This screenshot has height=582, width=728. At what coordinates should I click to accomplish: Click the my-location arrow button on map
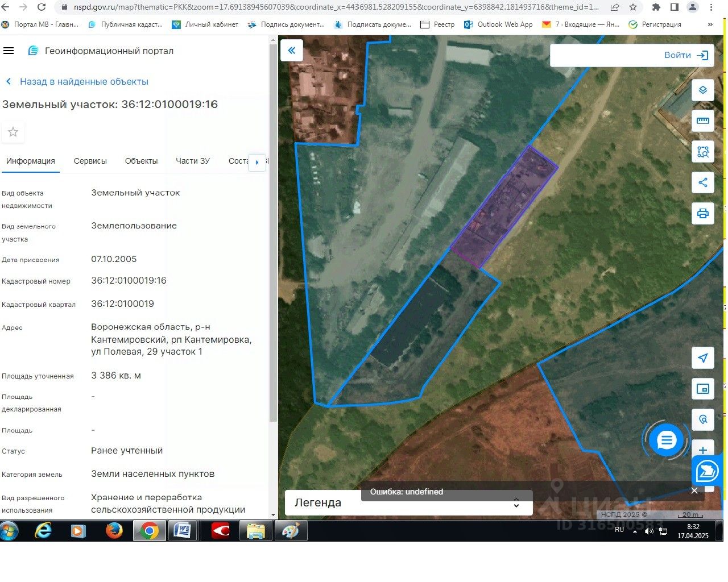[703, 358]
